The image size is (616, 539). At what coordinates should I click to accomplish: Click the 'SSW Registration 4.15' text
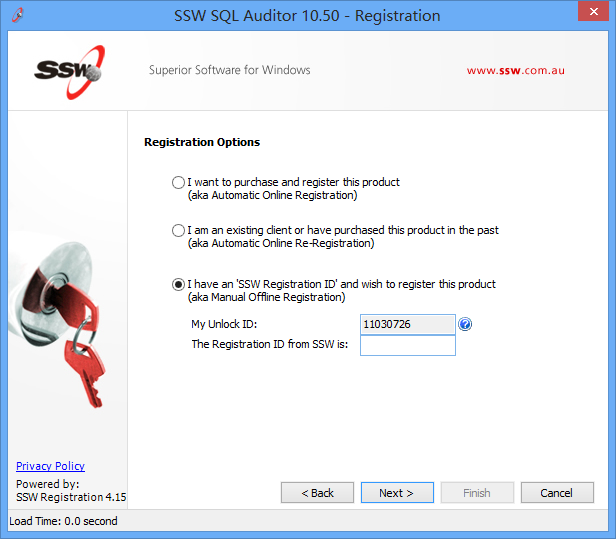point(71,497)
